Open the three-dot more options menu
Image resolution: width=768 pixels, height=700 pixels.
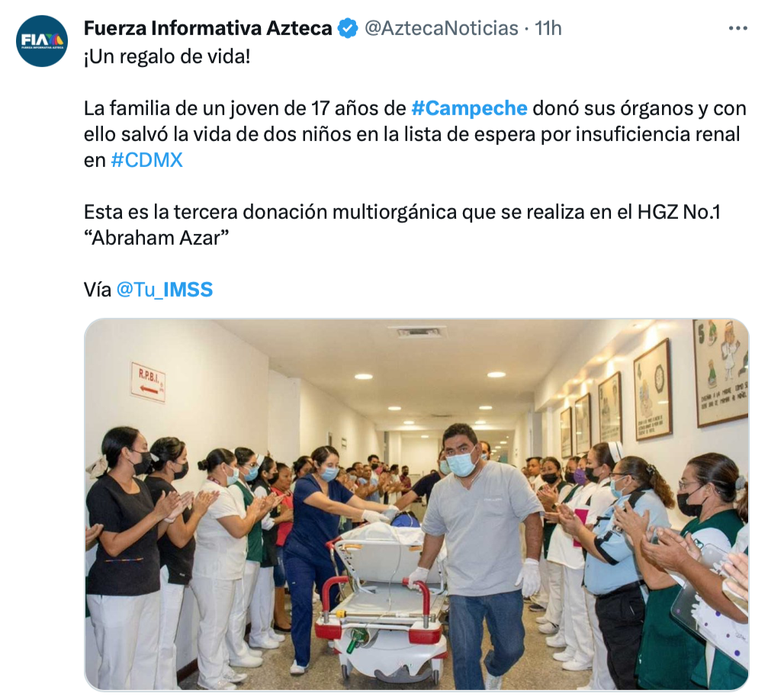click(x=737, y=28)
